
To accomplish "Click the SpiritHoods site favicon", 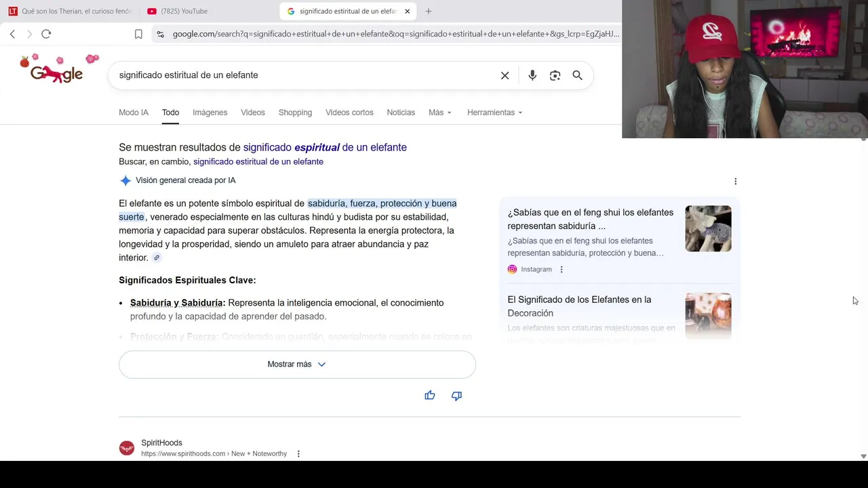I will coord(127,448).
